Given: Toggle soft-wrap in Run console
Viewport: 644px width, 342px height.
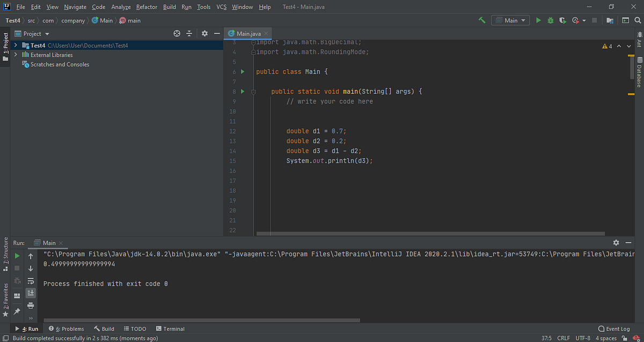Looking at the screenshot, I should 31,280.
